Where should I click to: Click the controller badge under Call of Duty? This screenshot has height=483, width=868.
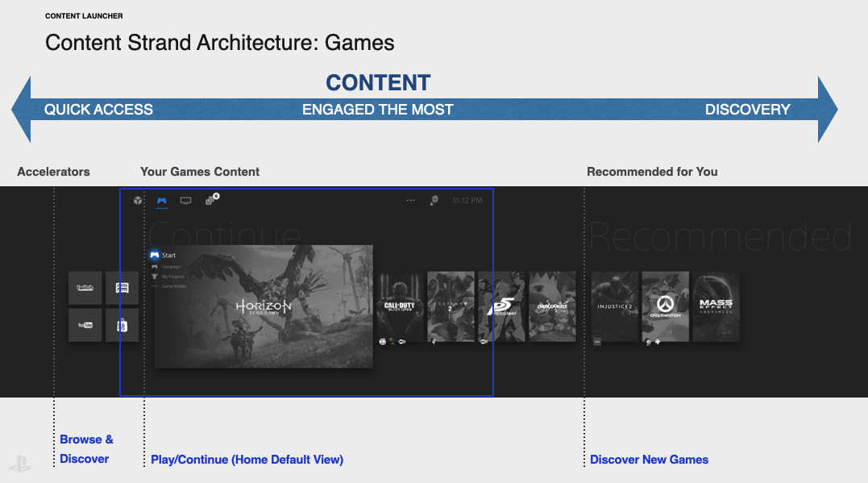[x=402, y=342]
